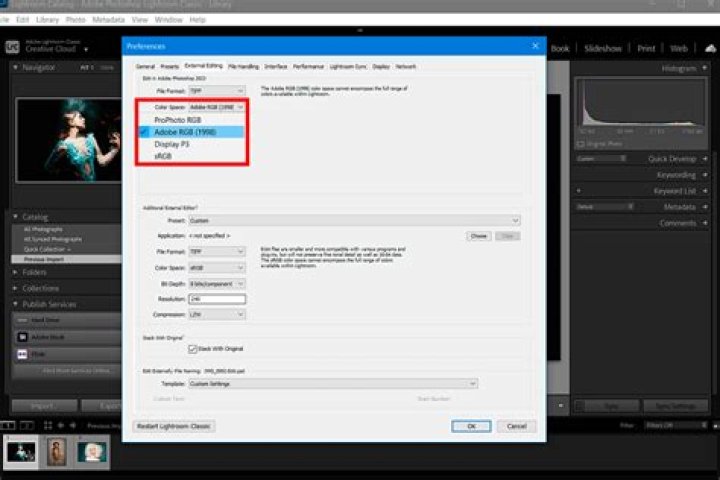The width and height of the screenshot is (720, 480).
Task: Switch to the Performance tab
Action: coord(308,67)
